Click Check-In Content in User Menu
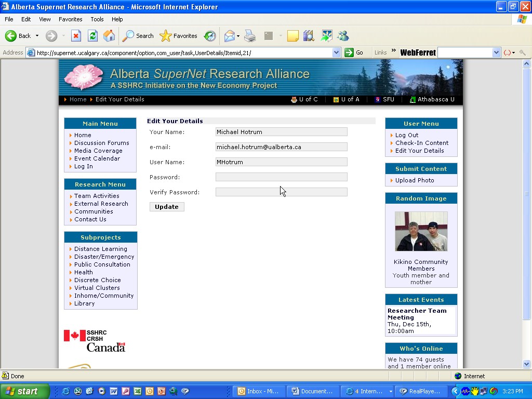Viewport: 532px width, 399px height. (422, 143)
